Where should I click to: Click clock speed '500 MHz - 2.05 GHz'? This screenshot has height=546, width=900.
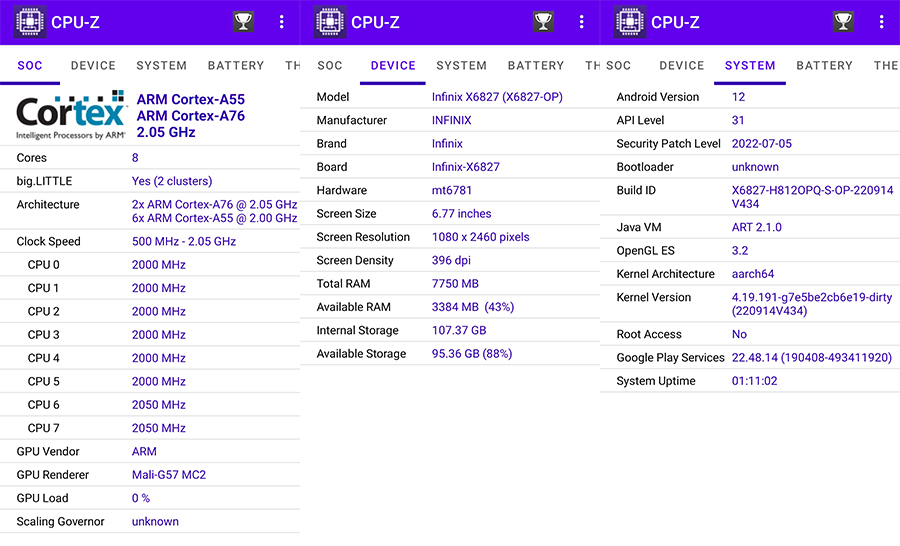(184, 242)
